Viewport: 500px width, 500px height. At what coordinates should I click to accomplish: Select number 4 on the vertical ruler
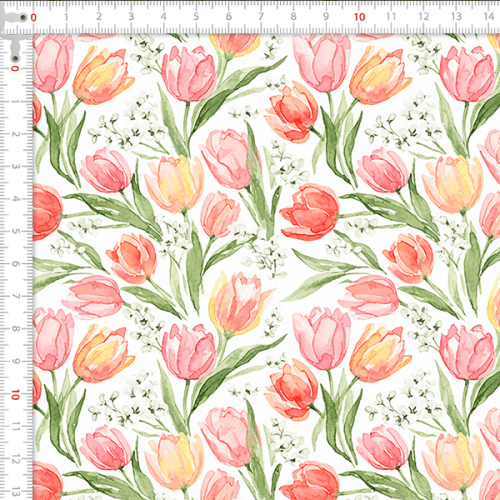click(16, 199)
